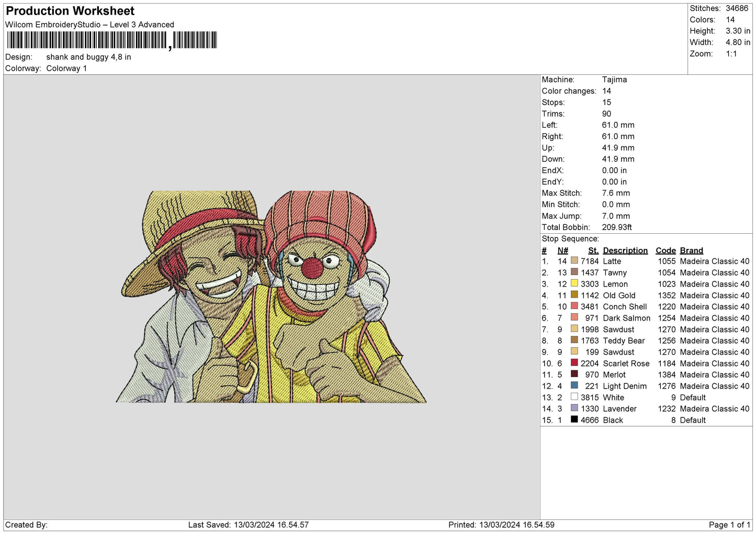Click the Max Stitch value 7.6 mm
This screenshot has width=756, height=534.
pos(616,193)
